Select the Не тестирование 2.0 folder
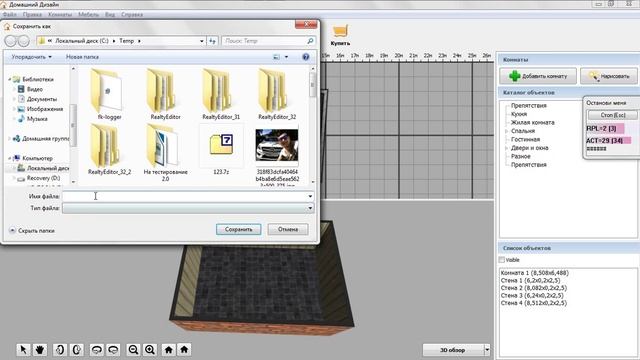This screenshot has height=360, width=640. pos(165,152)
